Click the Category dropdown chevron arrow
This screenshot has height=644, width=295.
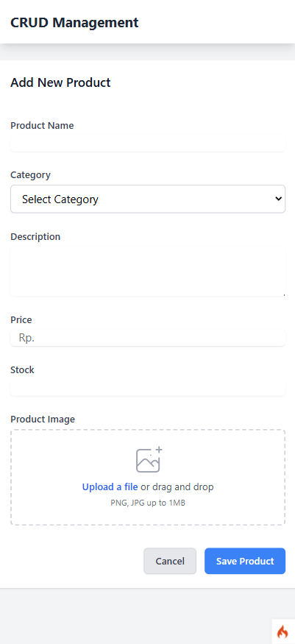tap(279, 199)
